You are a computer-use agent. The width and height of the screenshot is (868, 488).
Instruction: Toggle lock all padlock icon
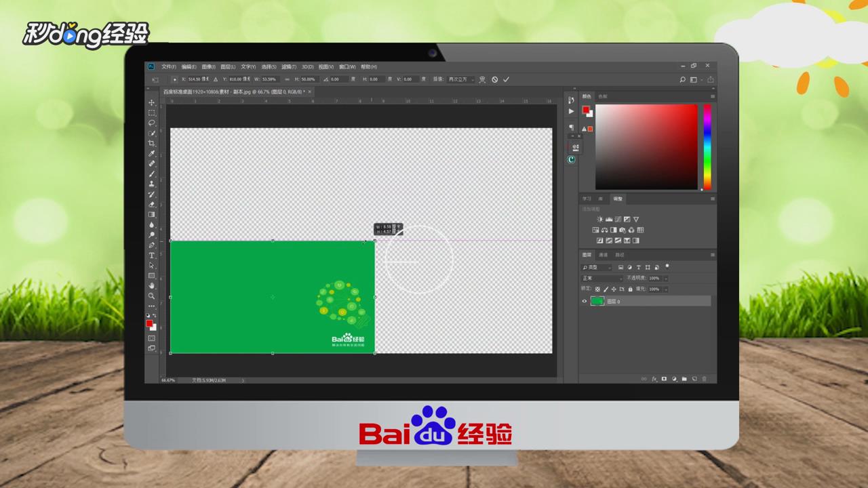pyautogui.click(x=630, y=289)
